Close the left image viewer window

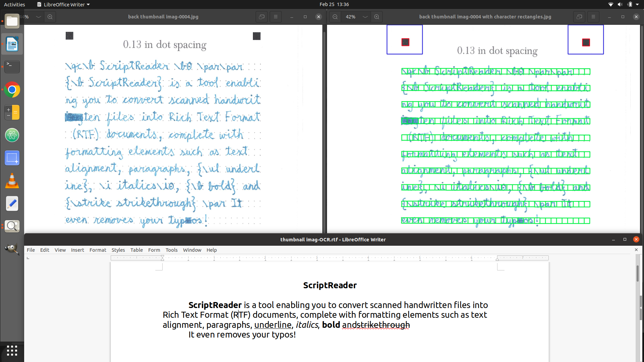[x=319, y=17]
